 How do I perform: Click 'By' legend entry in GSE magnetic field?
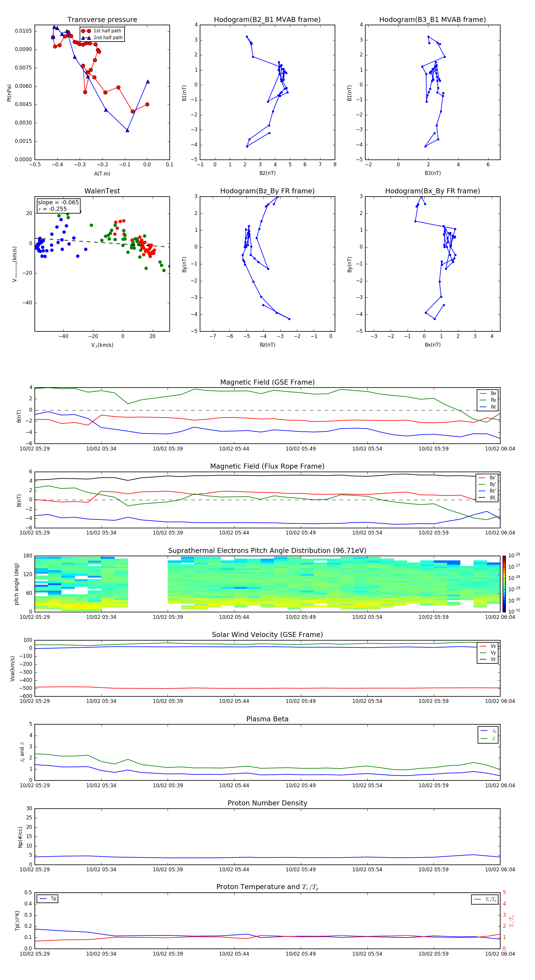point(488,400)
